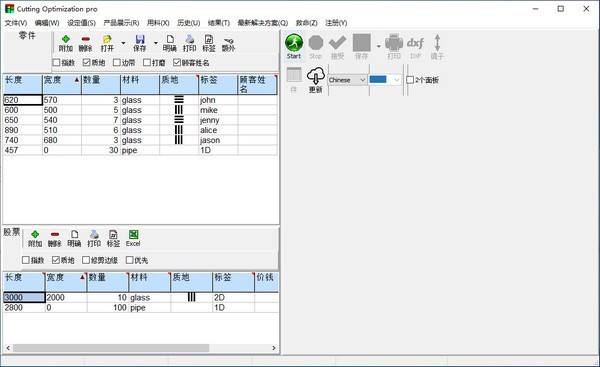The width and height of the screenshot is (600, 367).
Task: Click horizontal scrollbar left arrow in stock panel
Action: click(x=8, y=348)
